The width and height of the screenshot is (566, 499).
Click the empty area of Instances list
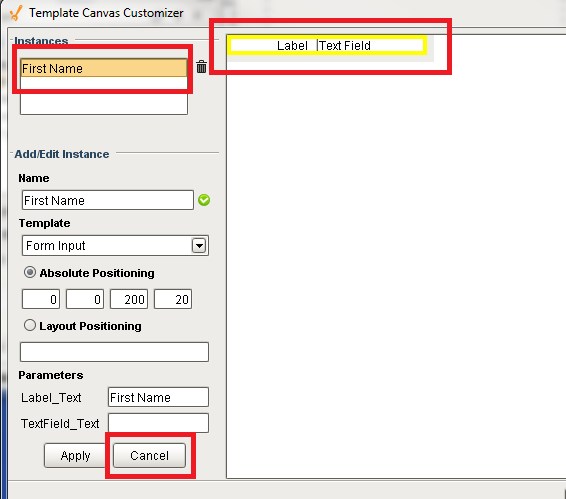coord(104,96)
